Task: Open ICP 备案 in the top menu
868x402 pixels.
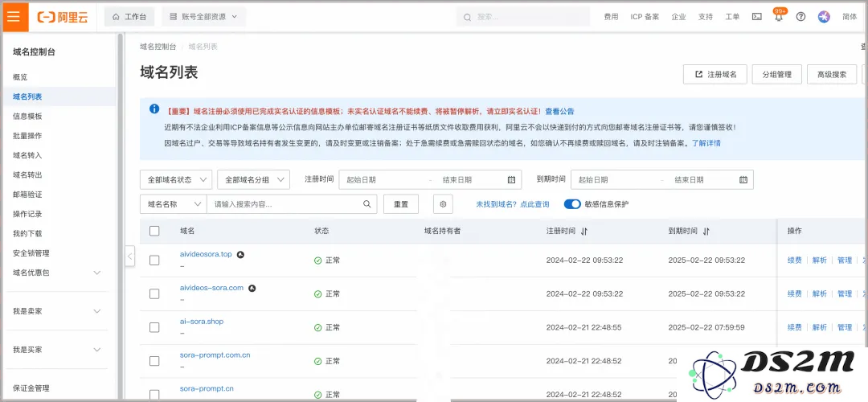Action: [645, 17]
